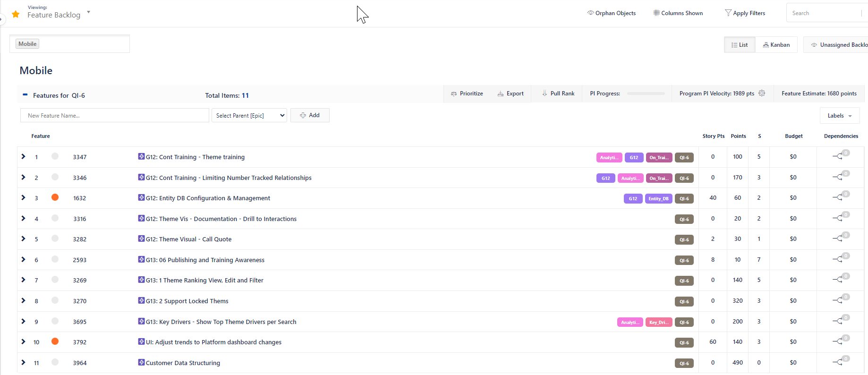Remove the Mobile program filter tag
The image size is (868, 375).
pyautogui.click(x=27, y=44)
